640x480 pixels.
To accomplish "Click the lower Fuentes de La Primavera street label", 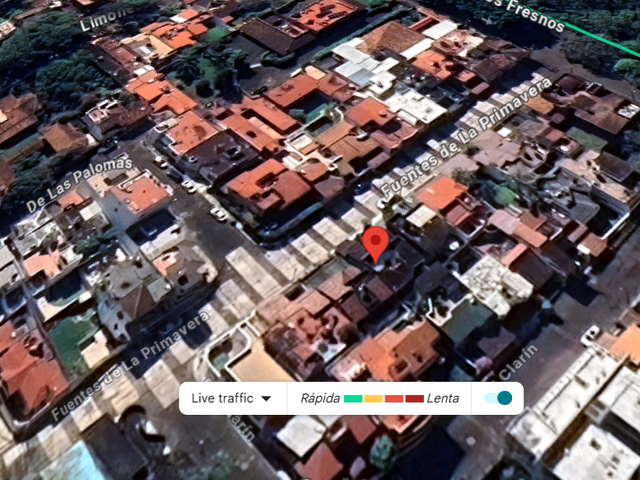I will click(x=131, y=364).
